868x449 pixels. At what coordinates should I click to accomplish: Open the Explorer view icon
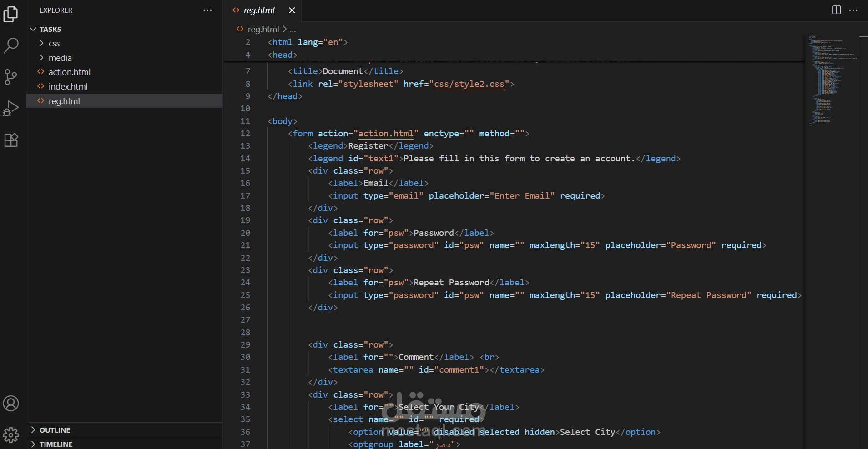click(x=11, y=14)
